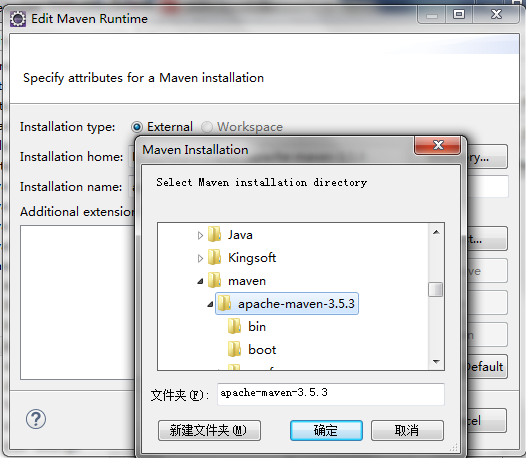526x458 pixels.
Task: Click the apache-maven-3.5.3 folder icon
Action: (224, 303)
